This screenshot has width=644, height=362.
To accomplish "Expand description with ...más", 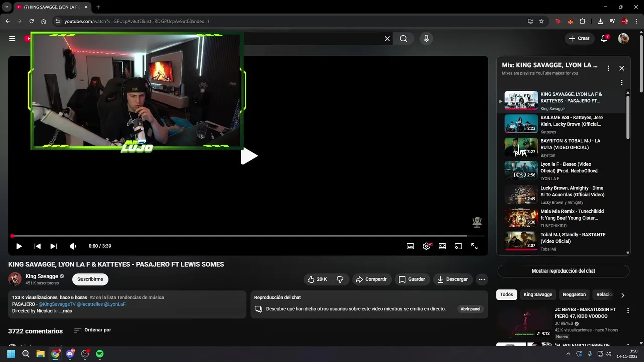I will (x=66, y=311).
